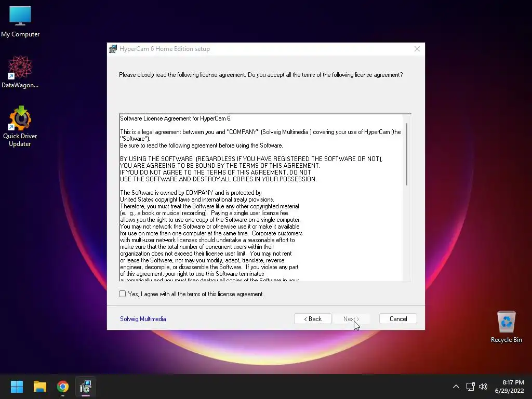Click the Next button
The height and width of the screenshot is (399, 532).
(351, 319)
